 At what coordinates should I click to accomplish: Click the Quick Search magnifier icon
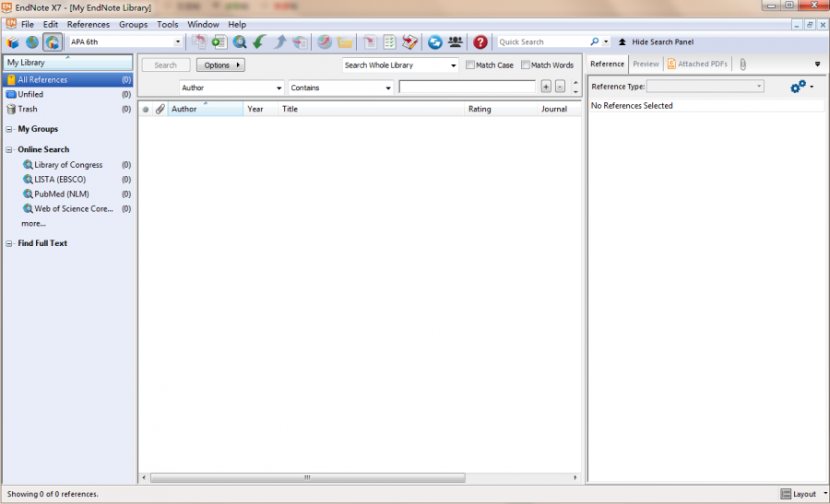595,41
